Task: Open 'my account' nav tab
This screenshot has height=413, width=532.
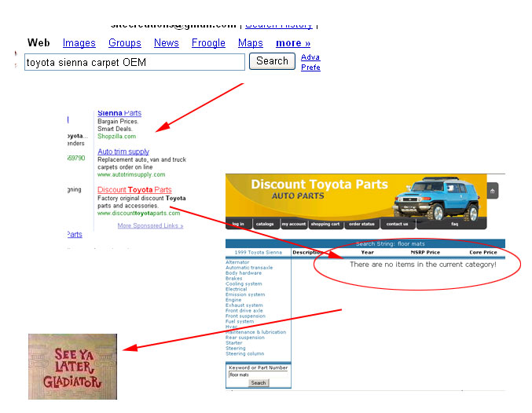Action: tap(294, 224)
